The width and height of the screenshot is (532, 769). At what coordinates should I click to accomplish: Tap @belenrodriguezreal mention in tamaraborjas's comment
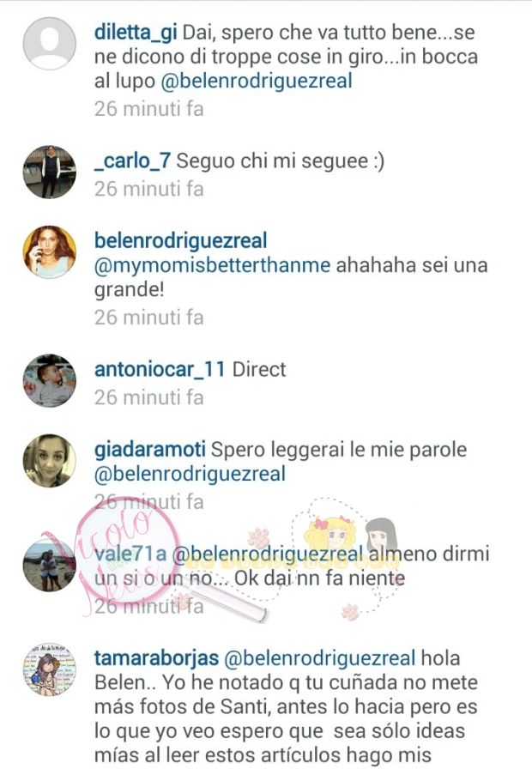click(320, 658)
